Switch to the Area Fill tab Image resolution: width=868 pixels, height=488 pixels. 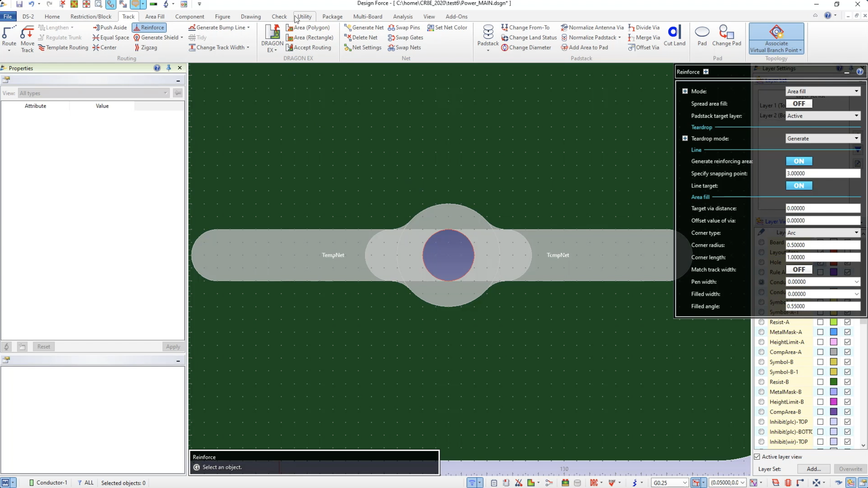[155, 17]
